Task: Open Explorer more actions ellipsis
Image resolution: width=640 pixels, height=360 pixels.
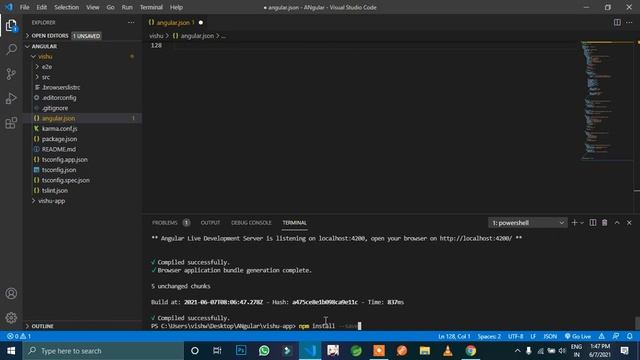Action: click(131, 22)
